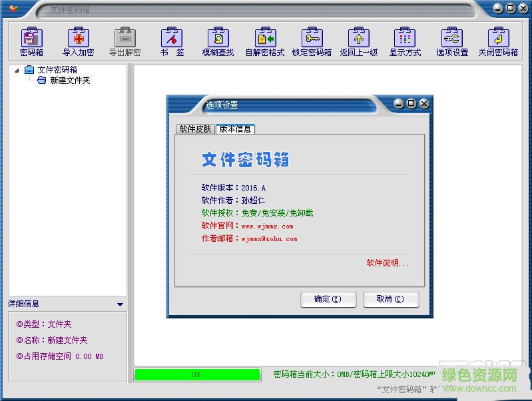This screenshot has width=532, height=401.
Task: Click ◎占用存储空间 0.00 MB detail line
Action: 60,356
